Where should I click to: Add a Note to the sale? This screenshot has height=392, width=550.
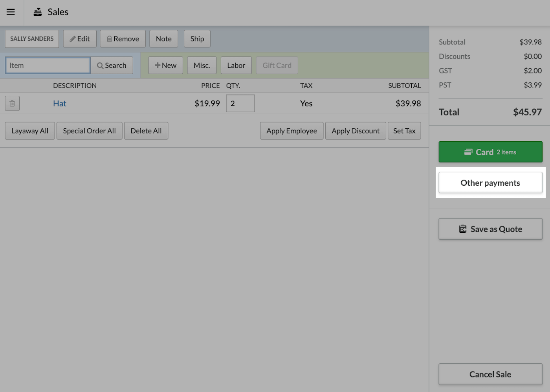(x=164, y=39)
